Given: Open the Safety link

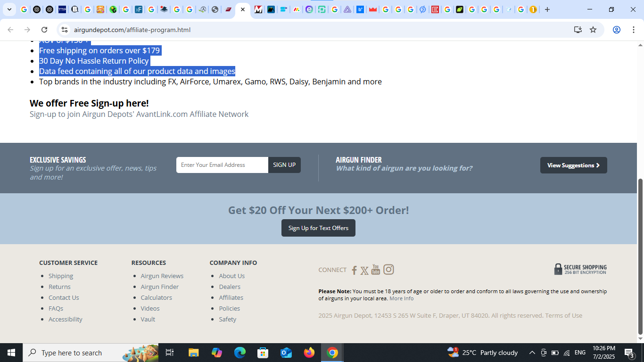Looking at the screenshot, I should (228, 319).
